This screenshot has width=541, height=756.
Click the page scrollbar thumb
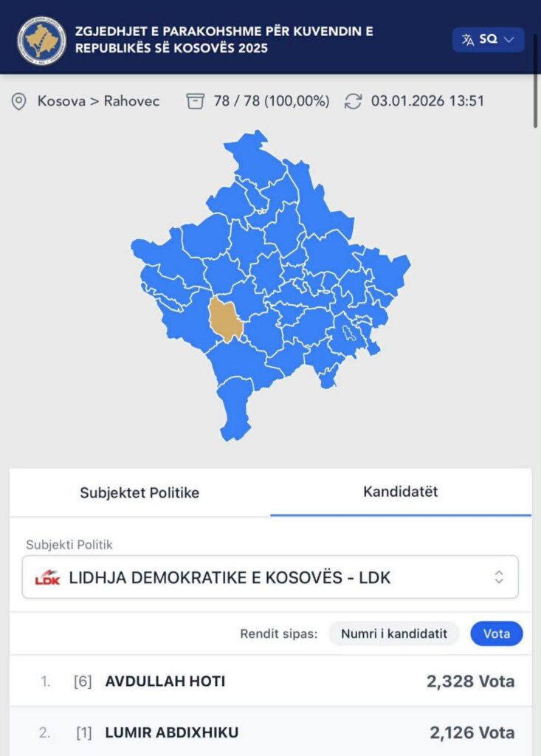click(x=536, y=81)
